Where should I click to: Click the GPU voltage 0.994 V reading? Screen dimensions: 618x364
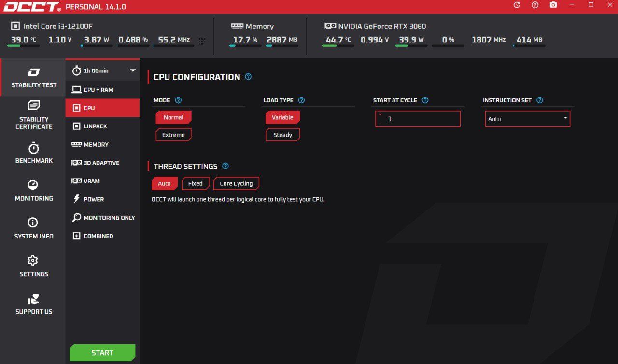pos(375,40)
